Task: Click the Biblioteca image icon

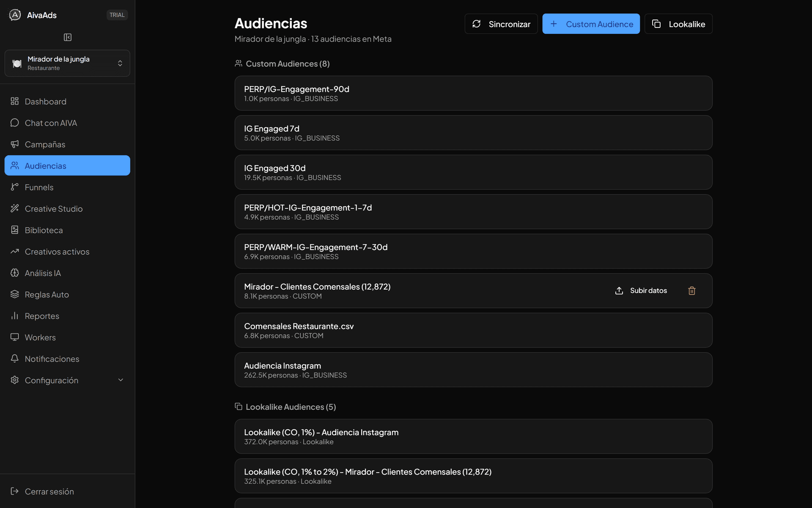Action: [15, 230]
